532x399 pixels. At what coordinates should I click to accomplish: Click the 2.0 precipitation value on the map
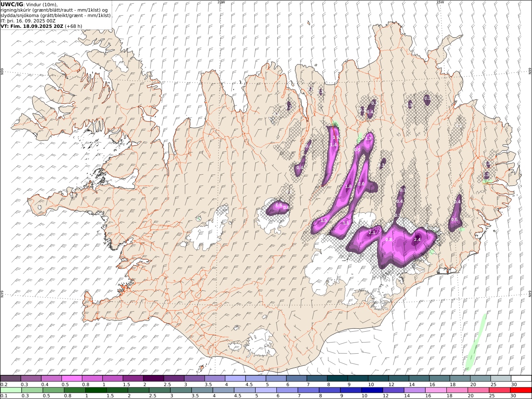(361, 184)
